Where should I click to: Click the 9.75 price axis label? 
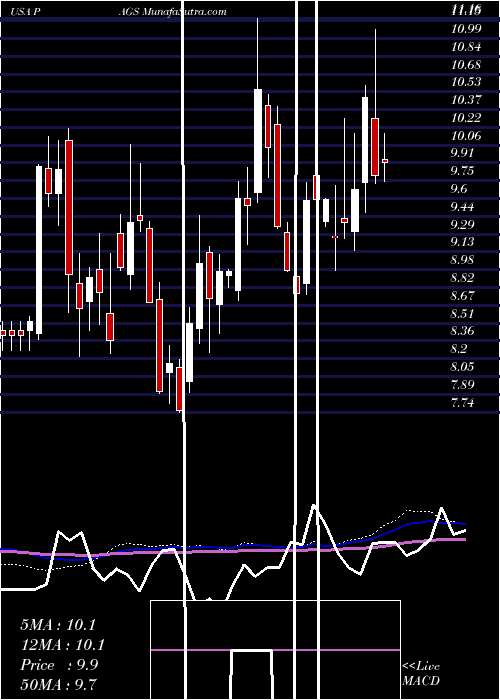click(462, 171)
